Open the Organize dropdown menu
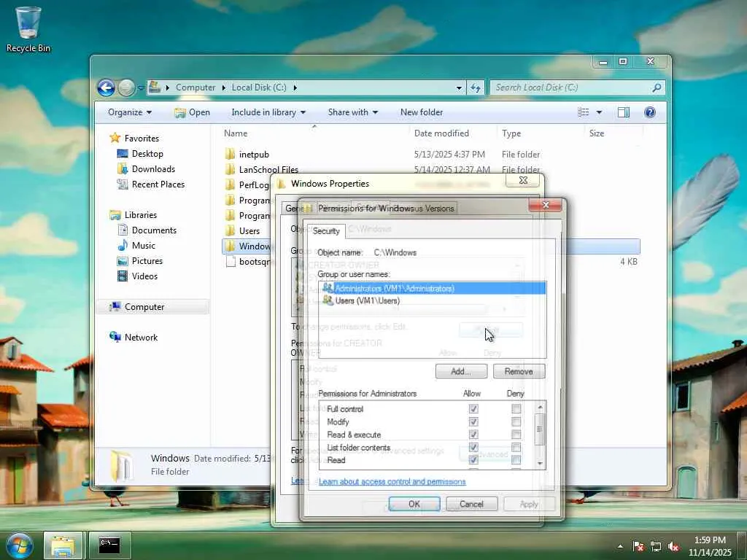 130,112
